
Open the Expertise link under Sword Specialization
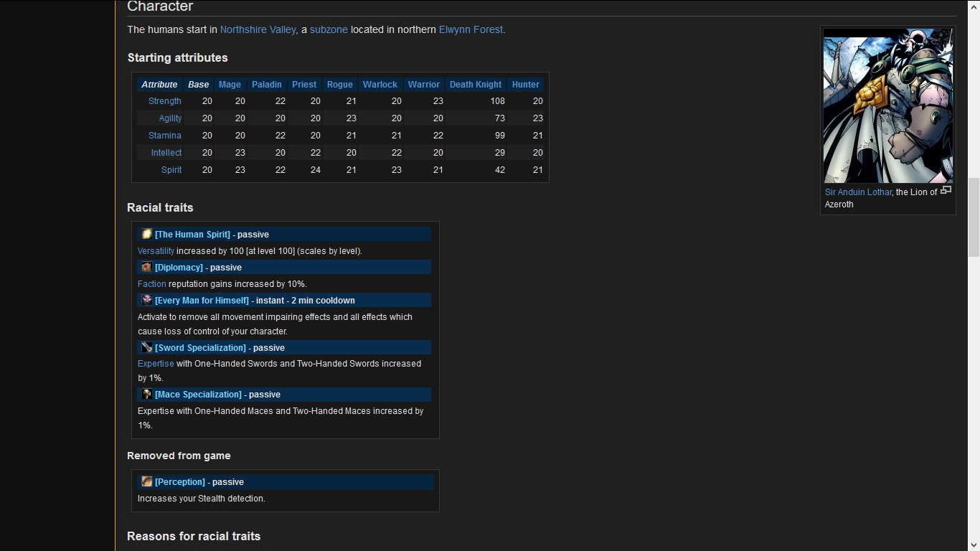(x=156, y=364)
